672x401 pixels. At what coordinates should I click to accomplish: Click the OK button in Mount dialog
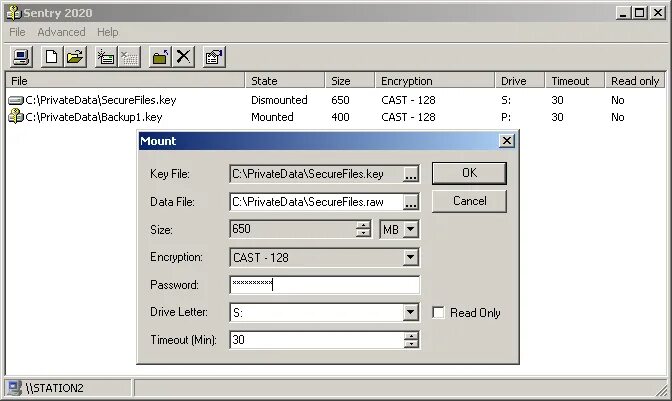click(x=469, y=173)
